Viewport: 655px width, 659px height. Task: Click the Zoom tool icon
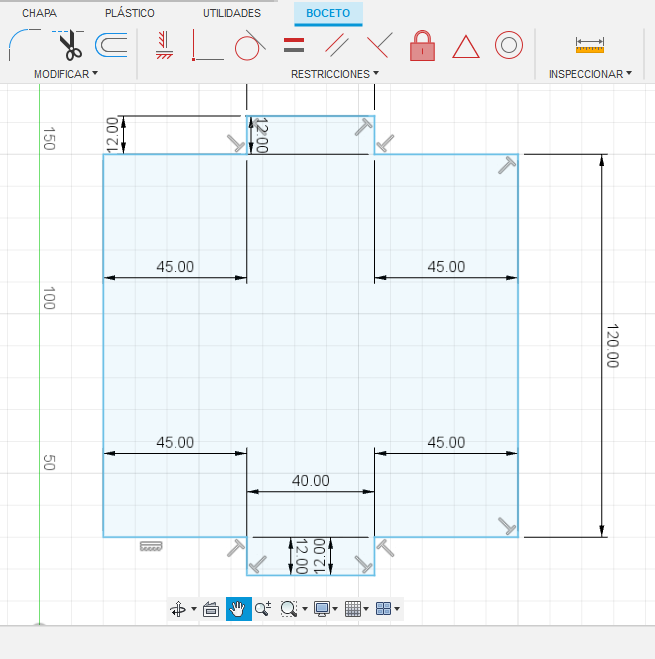tap(263, 609)
